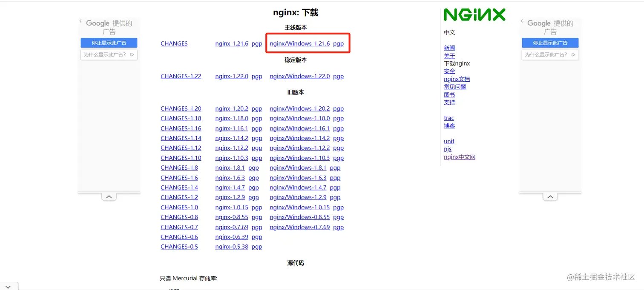
Task: Click 停止显示此广告 in left ad
Action: (109, 43)
